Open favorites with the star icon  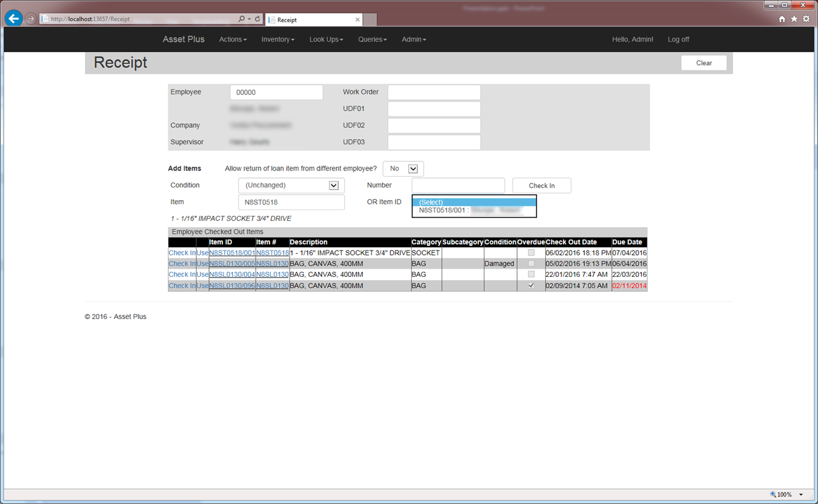(x=794, y=19)
